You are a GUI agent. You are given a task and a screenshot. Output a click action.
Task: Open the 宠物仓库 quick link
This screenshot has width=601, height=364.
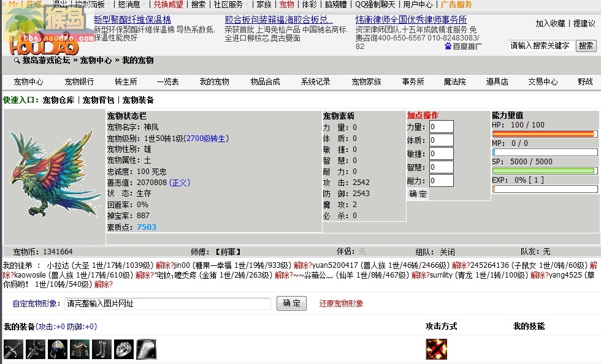pos(58,100)
